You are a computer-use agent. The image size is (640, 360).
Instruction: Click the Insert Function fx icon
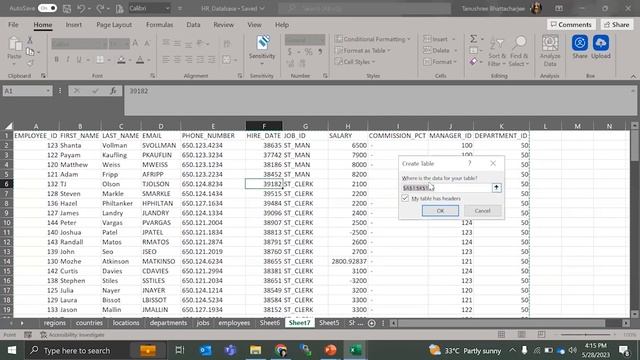[x=113, y=91]
